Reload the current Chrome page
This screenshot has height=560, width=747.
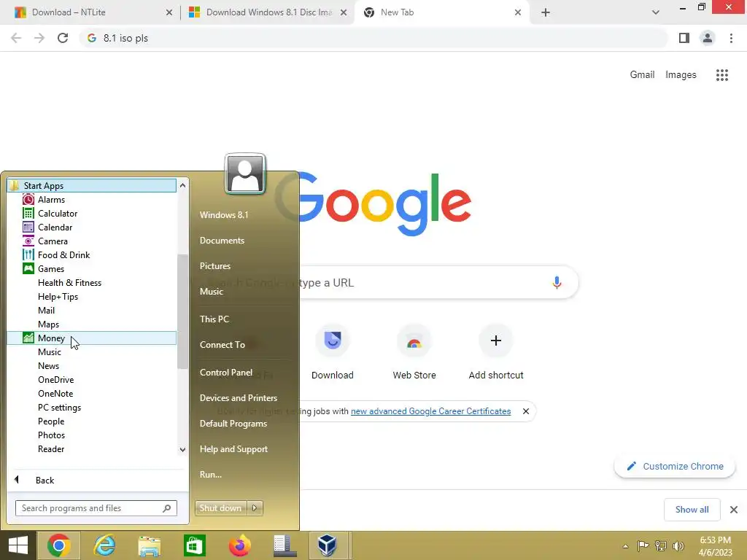click(63, 38)
